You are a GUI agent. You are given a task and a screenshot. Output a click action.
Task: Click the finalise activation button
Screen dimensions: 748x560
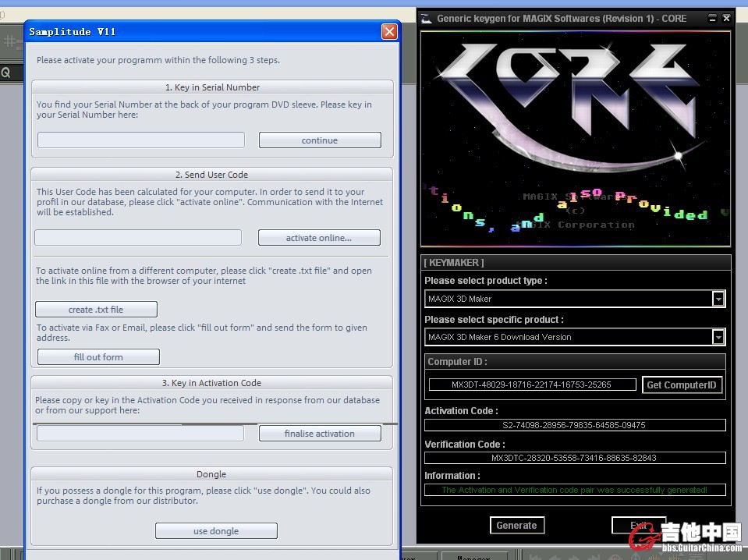coord(320,433)
